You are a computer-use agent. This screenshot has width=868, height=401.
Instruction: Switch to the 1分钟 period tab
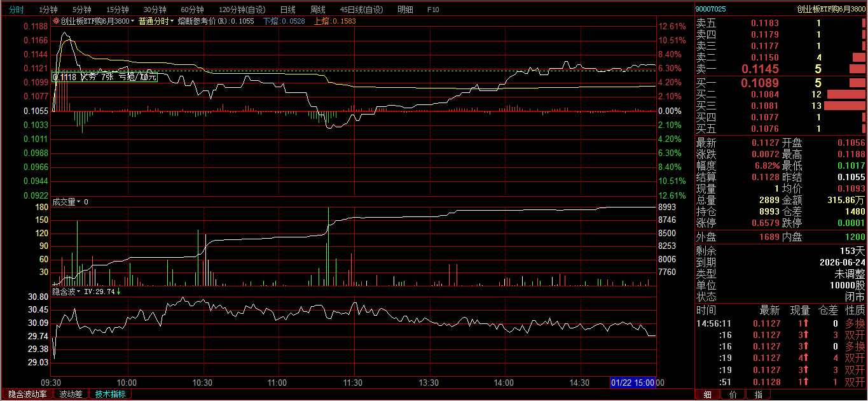(48, 10)
